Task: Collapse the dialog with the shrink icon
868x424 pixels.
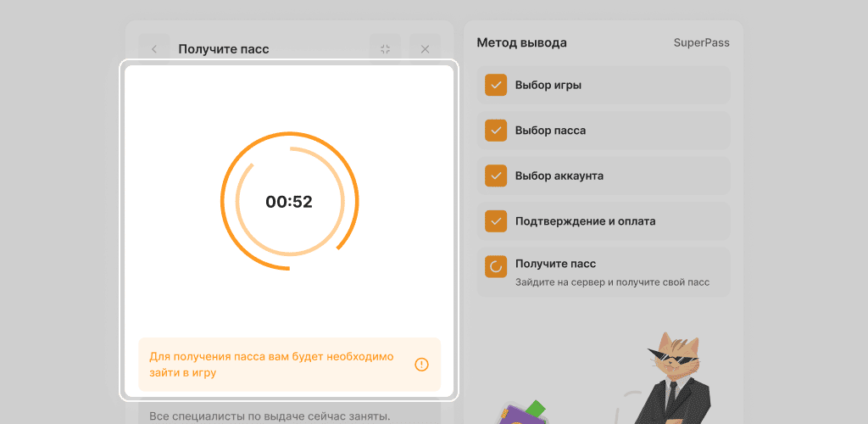Action: [x=385, y=49]
